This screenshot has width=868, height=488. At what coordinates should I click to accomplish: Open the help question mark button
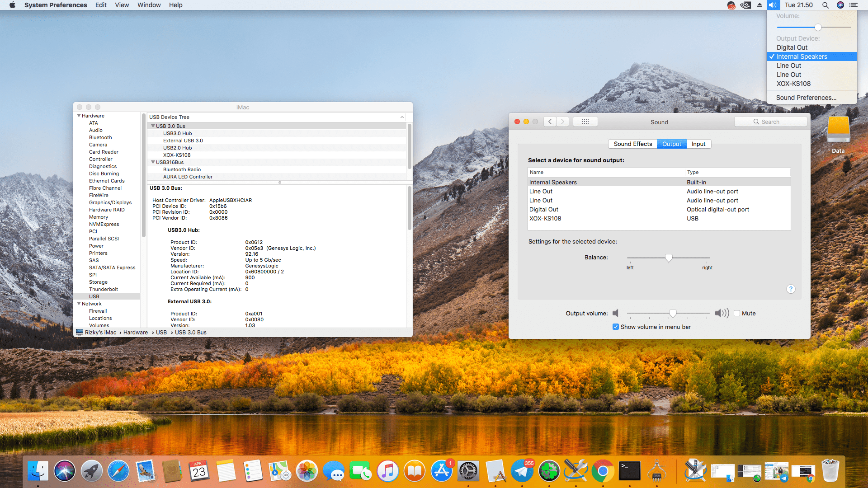pos(791,289)
